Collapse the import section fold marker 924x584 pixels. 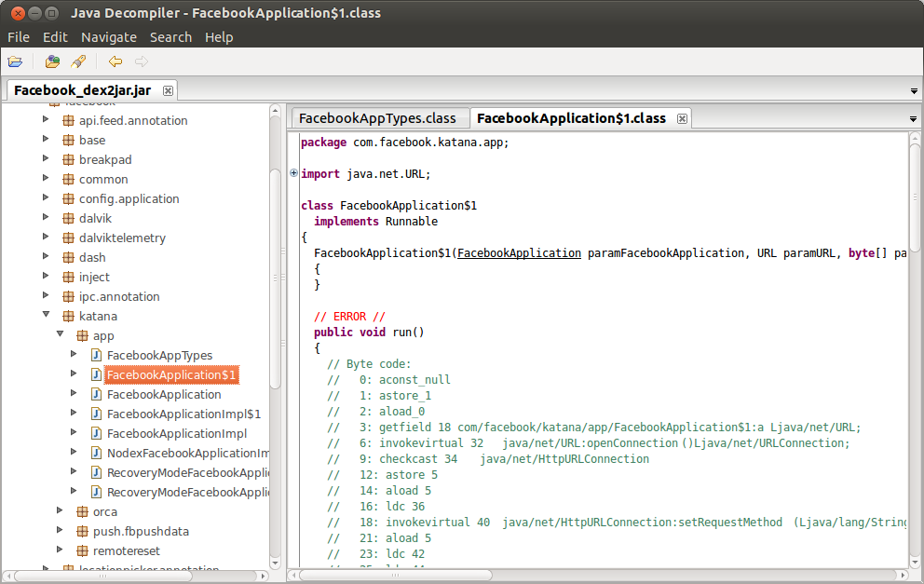click(292, 173)
